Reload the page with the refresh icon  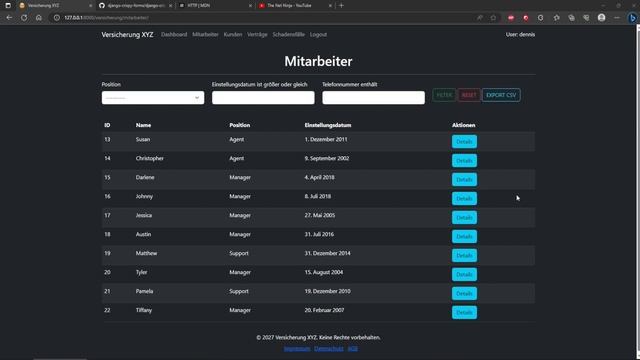(x=24, y=18)
